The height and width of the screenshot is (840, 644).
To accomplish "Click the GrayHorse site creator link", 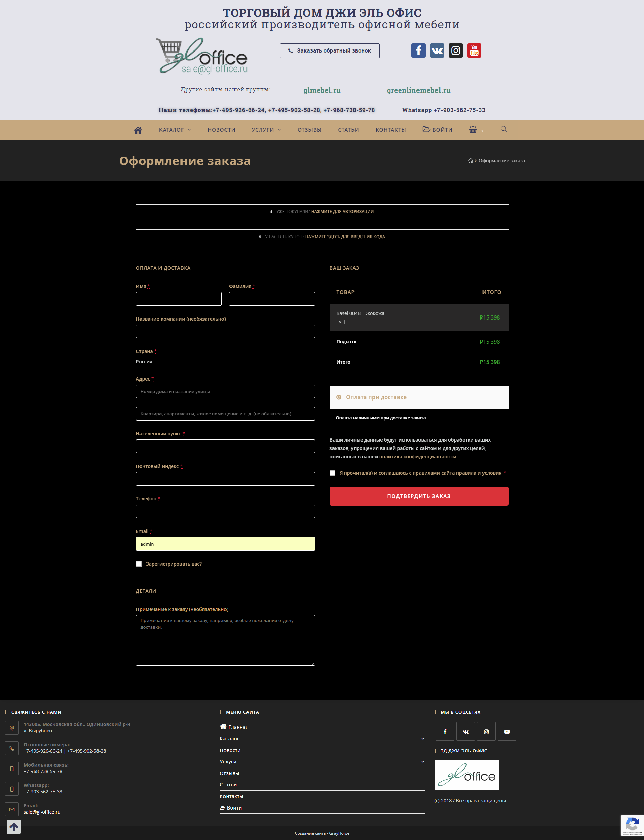I will coord(339,833).
